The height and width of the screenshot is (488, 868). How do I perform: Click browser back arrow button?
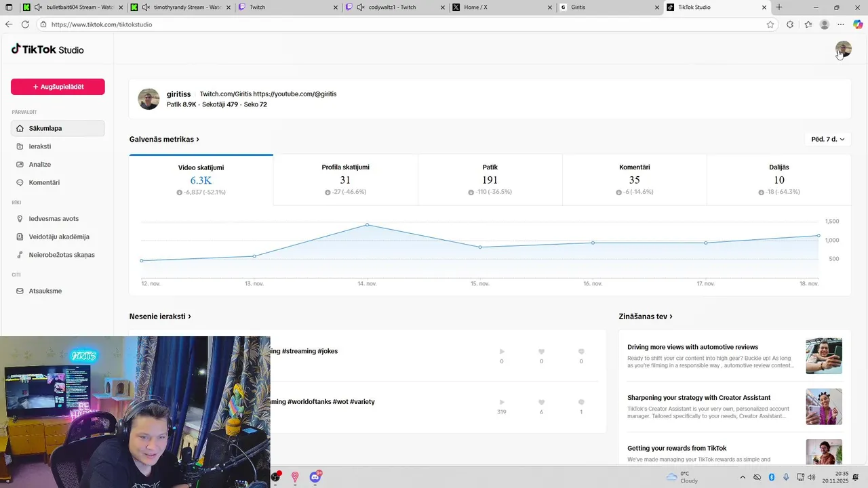pos(9,24)
